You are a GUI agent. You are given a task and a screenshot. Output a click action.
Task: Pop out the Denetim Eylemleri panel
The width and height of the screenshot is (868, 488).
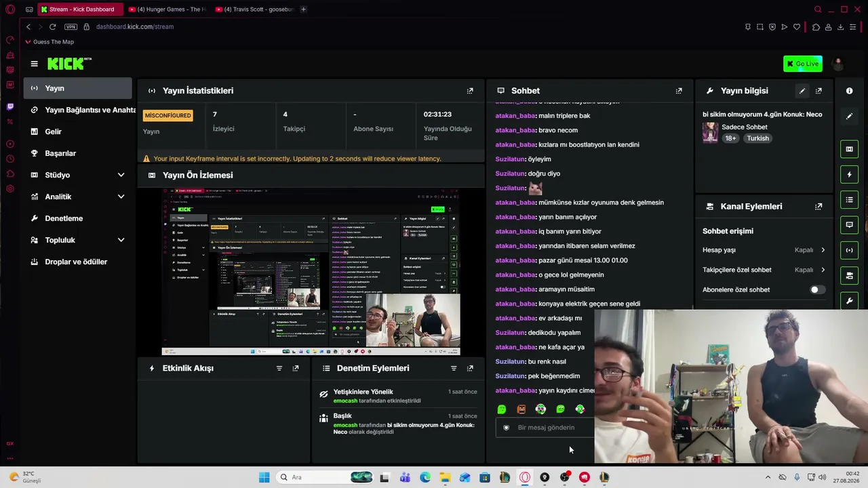(x=470, y=368)
